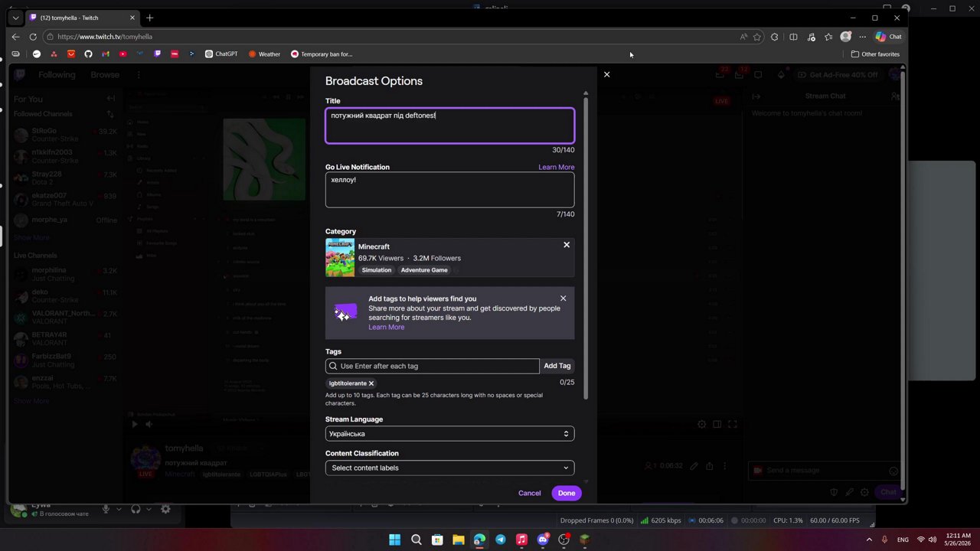Open the Get Ad-Free 40% Off offer
This screenshot has width=980, height=551.
837,75
